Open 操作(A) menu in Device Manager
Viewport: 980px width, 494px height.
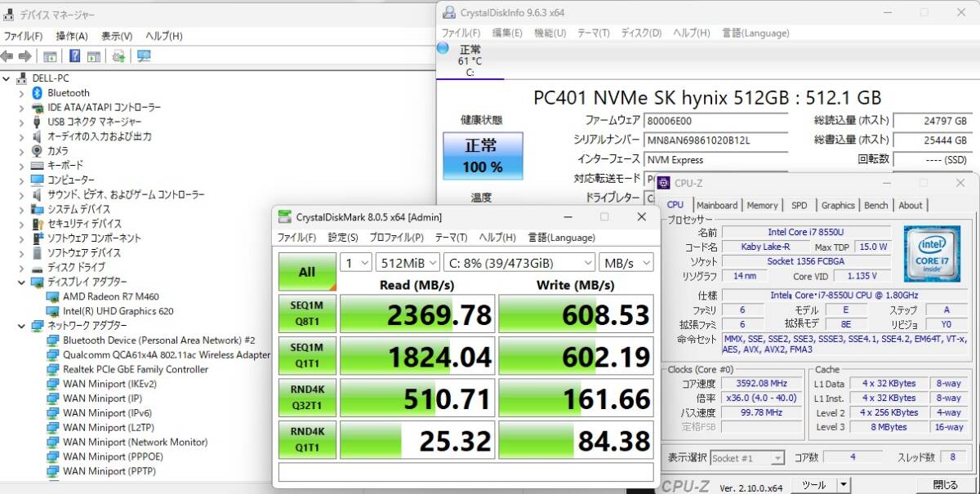tap(72, 36)
